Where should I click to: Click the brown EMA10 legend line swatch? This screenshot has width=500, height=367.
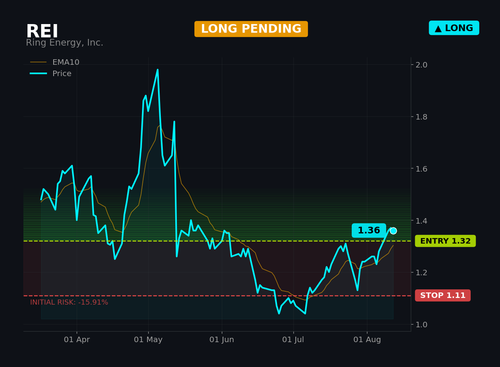(x=38, y=62)
